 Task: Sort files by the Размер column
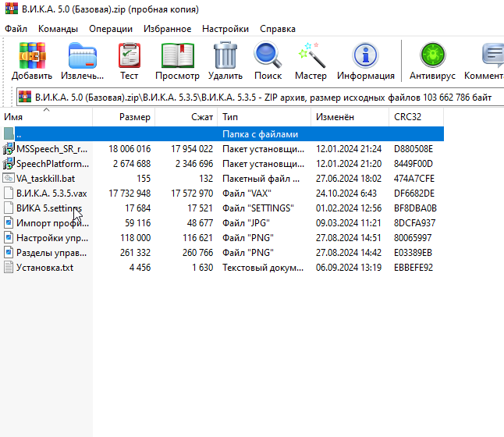tap(124, 117)
